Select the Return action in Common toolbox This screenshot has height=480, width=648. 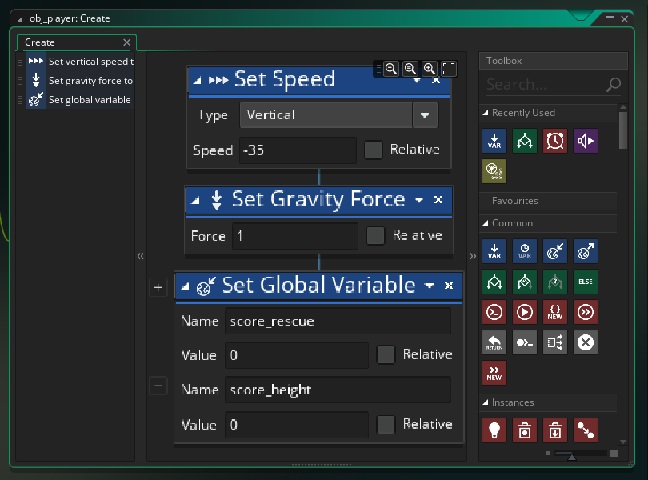coord(493,343)
